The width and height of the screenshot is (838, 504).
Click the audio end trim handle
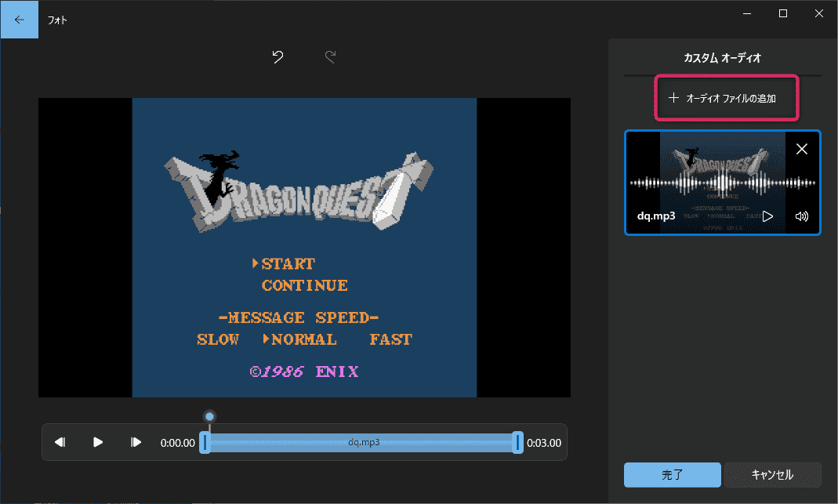pos(517,443)
